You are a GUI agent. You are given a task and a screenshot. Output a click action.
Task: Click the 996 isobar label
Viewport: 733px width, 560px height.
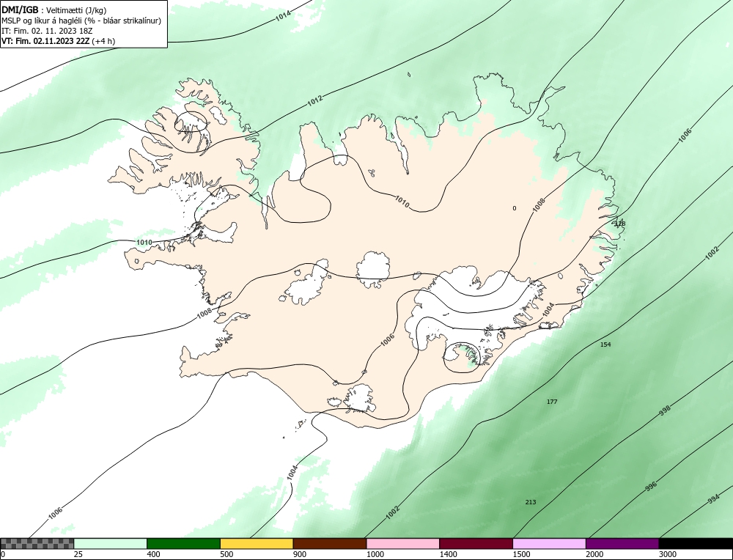pos(651,486)
